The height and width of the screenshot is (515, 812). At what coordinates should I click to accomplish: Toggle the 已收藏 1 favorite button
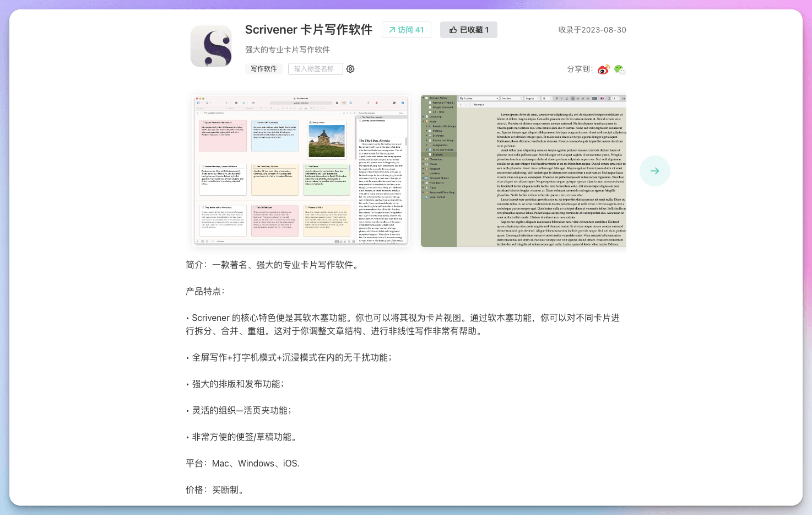pyautogui.click(x=469, y=30)
